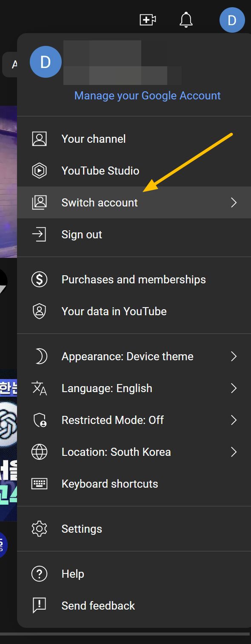Screen dimensions: 251x644
Task: Open Manage your Google Account link
Action: [147, 96]
